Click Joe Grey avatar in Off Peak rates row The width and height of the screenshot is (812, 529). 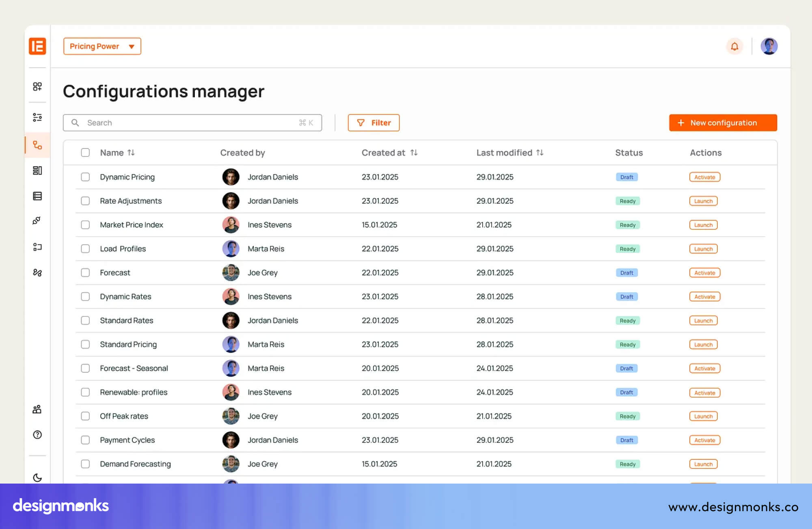tap(231, 416)
